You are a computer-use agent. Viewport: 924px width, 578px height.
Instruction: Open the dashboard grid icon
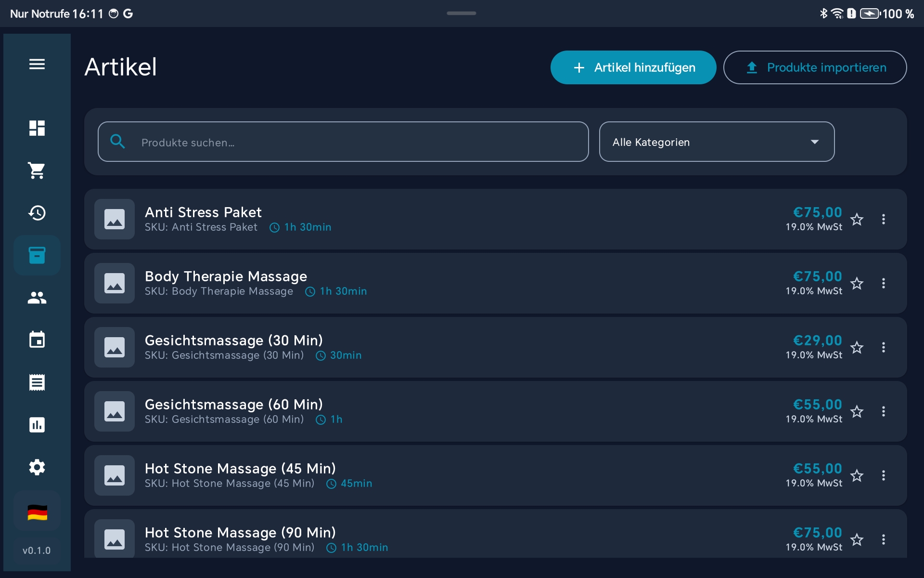click(37, 128)
